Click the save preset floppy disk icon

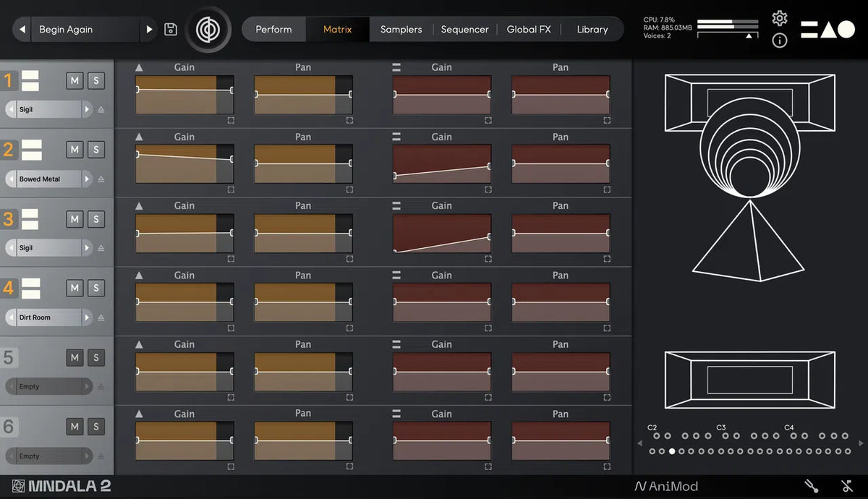click(171, 30)
